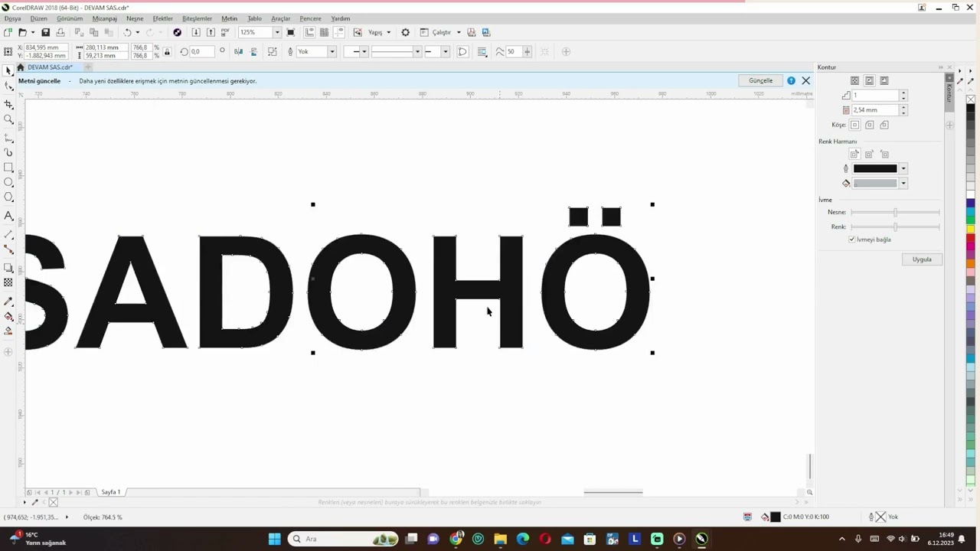
Task: Pick the yellow palette swatch
Action: click(x=970, y=229)
